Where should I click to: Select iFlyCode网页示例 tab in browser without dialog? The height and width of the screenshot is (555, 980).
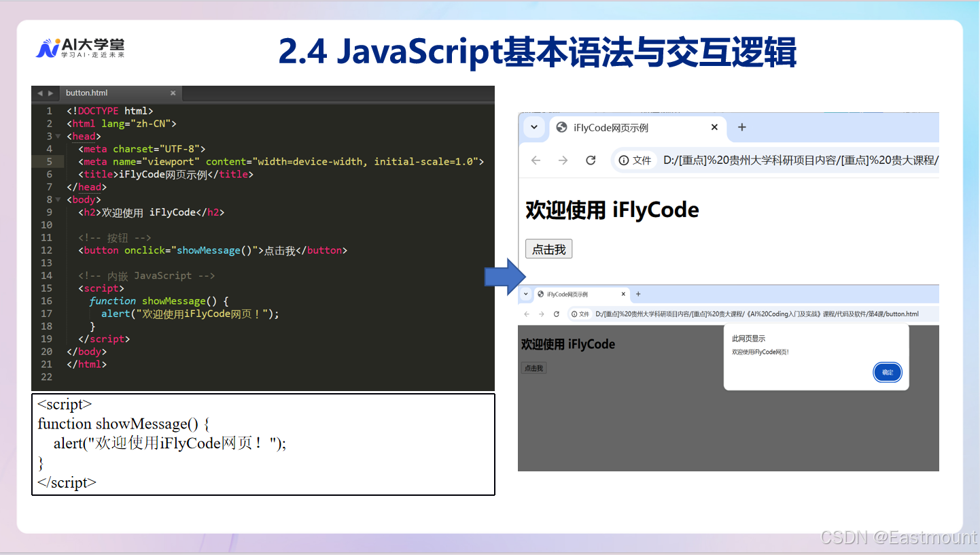pyautogui.click(x=637, y=128)
